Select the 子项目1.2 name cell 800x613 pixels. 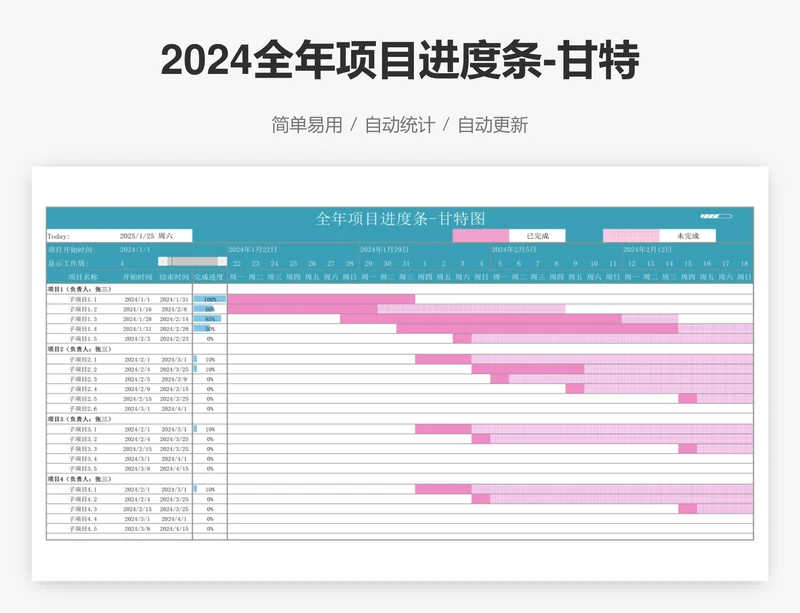tap(83, 309)
